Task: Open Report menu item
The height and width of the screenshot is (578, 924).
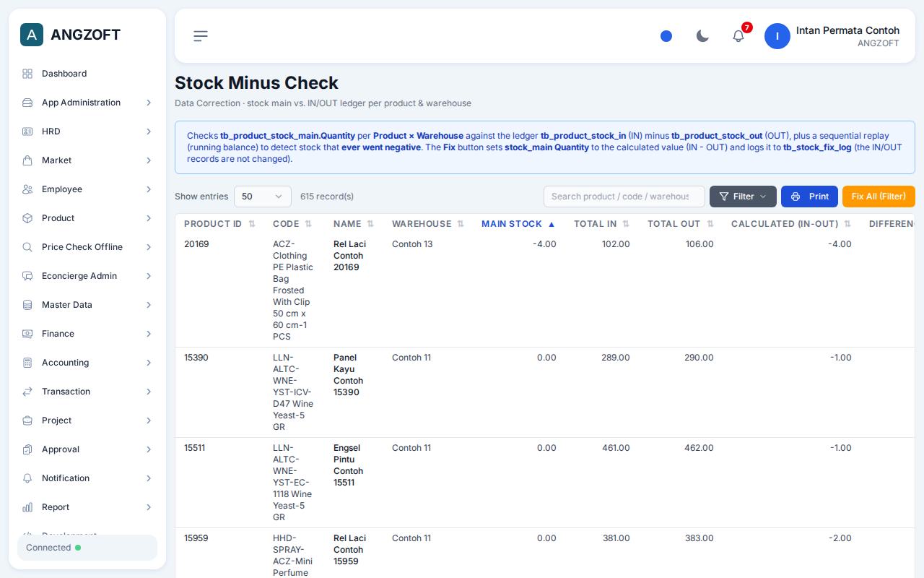Action: click(87, 507)
